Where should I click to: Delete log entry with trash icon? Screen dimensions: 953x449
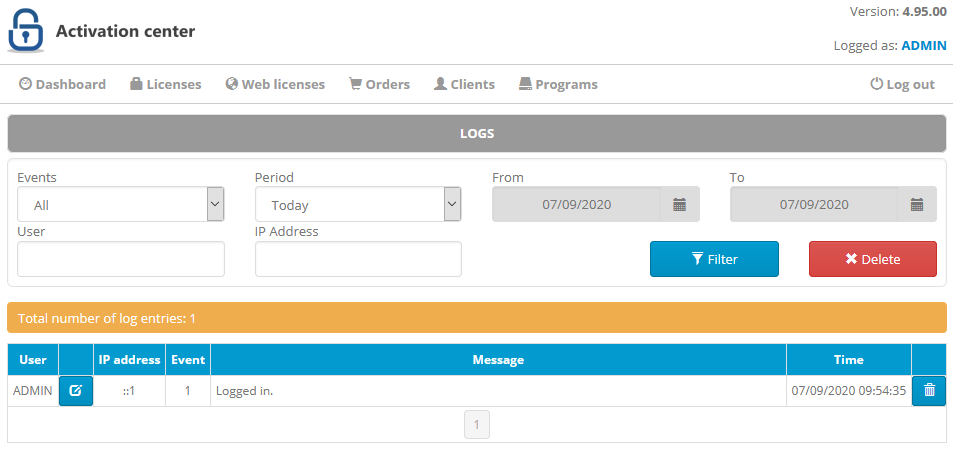929,391
